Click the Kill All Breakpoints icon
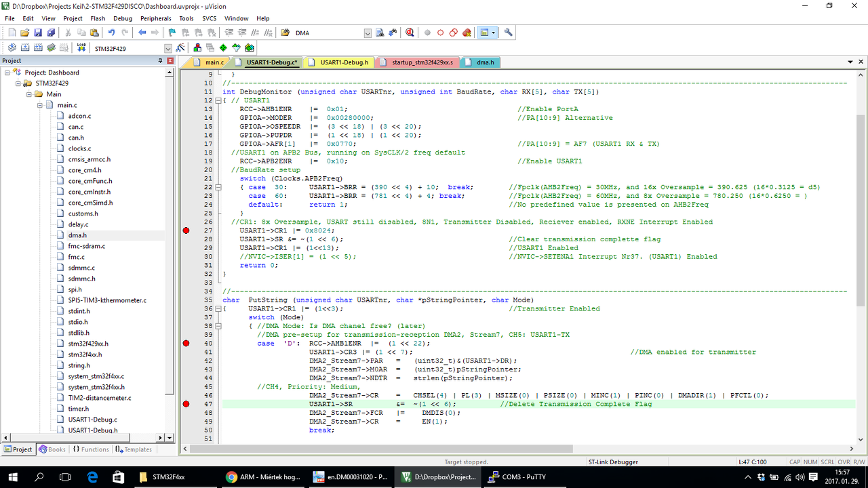Screen dimensions: 868x488 (x=467, y=33)
